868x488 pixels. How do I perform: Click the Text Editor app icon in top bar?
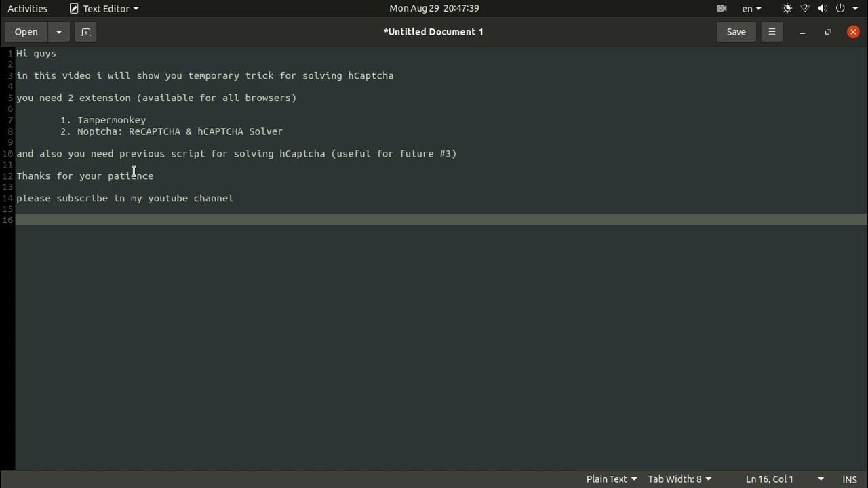coord(74,9)
